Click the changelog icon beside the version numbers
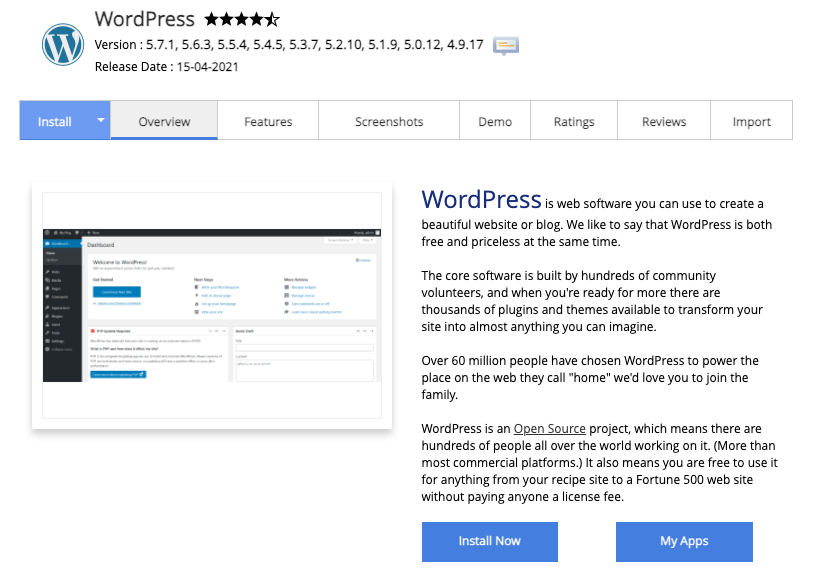 point(506,45)
